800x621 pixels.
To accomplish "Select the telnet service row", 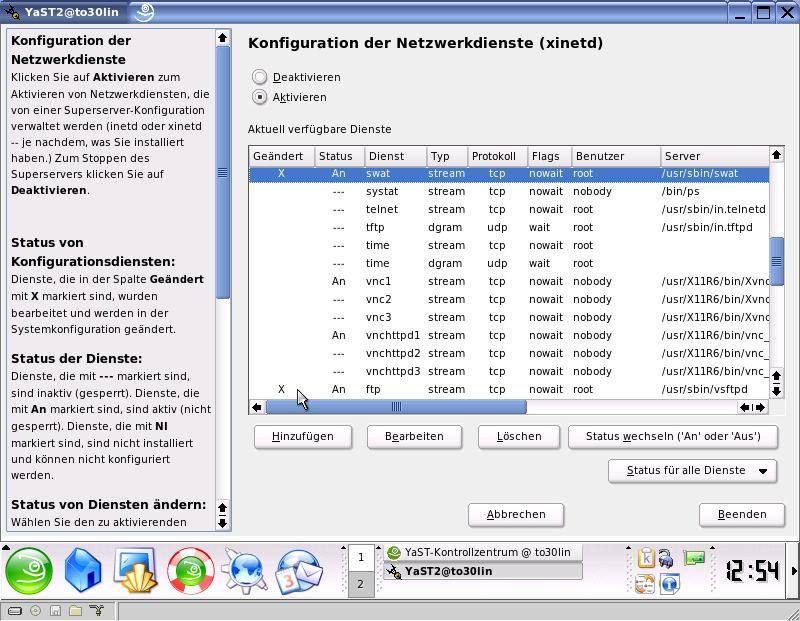I will click(x=509, y=209).
